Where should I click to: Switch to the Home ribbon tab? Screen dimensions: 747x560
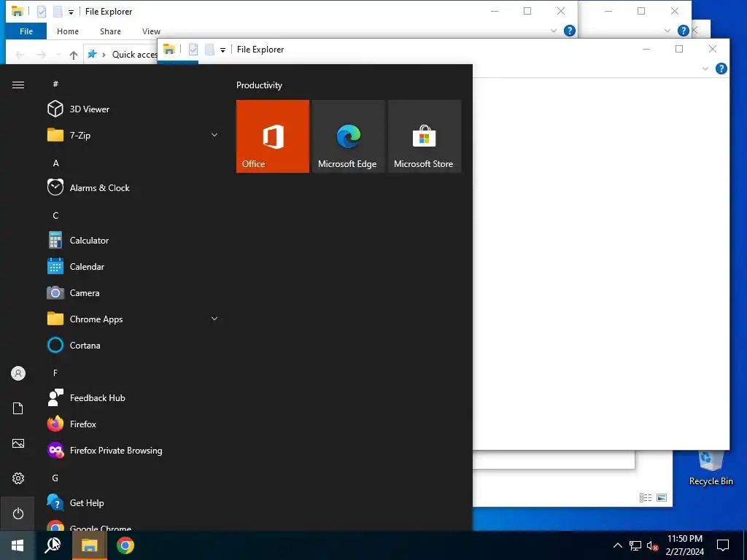68,31
